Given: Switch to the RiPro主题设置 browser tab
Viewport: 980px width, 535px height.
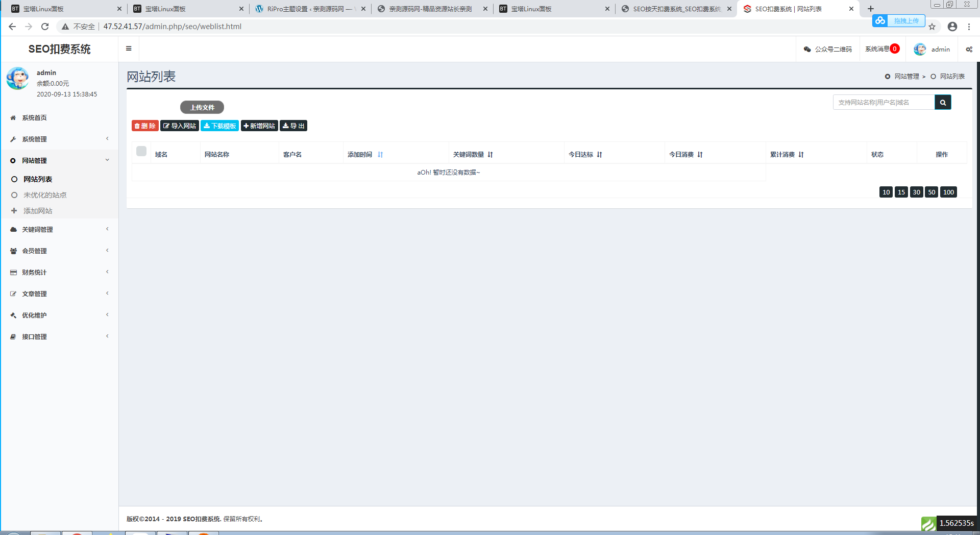Looking at the screenshot, I should (310, 9).
